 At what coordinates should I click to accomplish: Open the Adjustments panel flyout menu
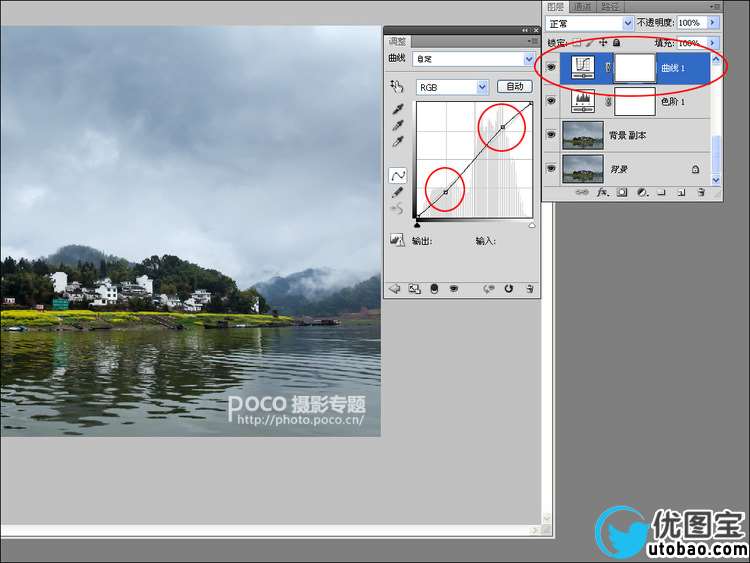click(533, 42)
